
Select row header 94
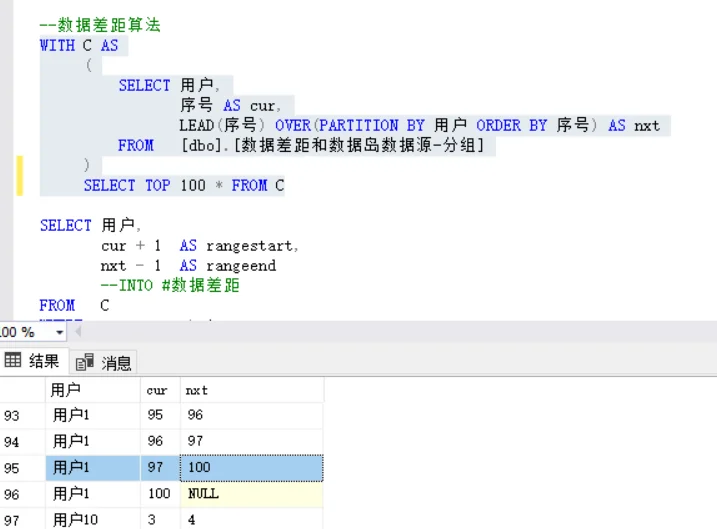[22, 442]
